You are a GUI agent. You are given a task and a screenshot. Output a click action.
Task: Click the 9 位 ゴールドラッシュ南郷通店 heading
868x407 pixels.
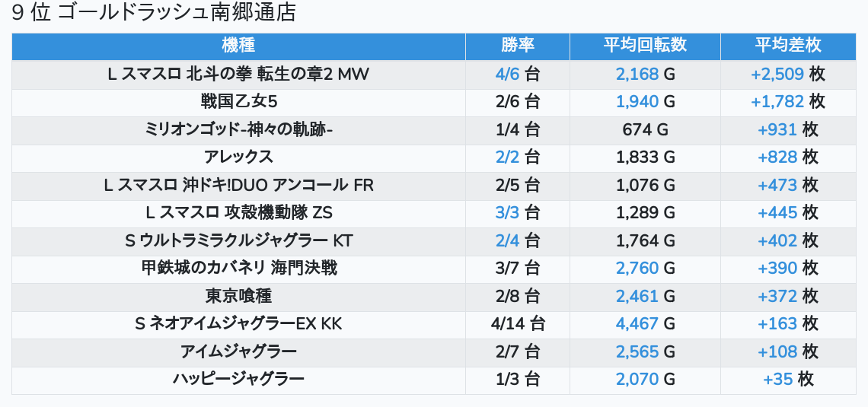[153, 12]
